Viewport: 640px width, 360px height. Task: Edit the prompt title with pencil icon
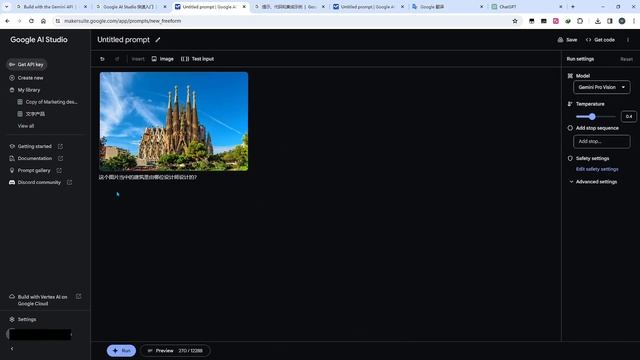158,40
